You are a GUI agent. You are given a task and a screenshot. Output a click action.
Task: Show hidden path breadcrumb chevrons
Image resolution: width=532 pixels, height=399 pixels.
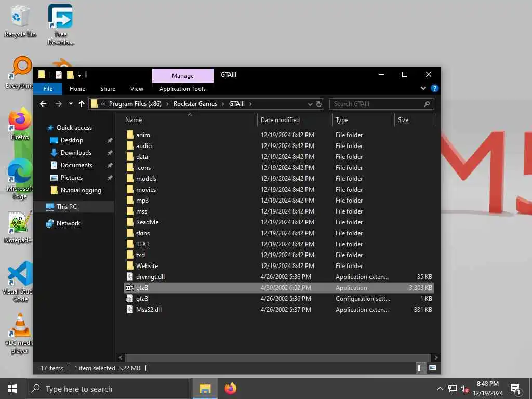tap(103, 104)
